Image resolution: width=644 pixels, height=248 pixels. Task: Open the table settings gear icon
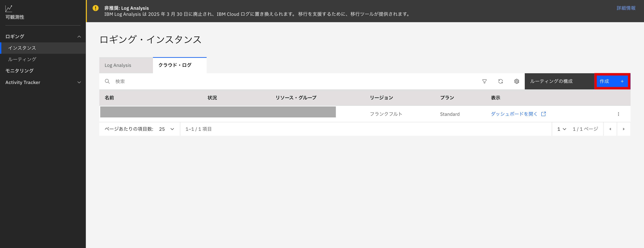517,81
